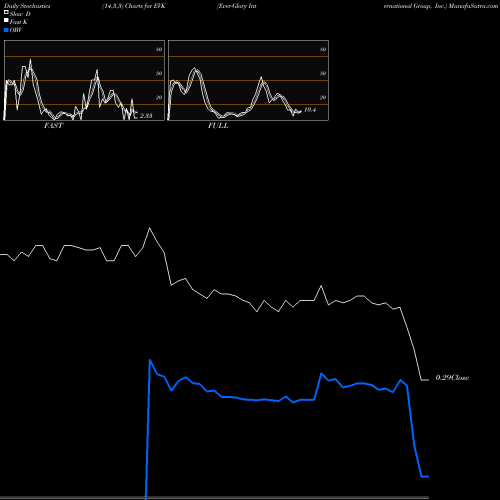Click the 'OBV' legend label
Viewport: 500px width, 500px height.
(x=16, y=30)
